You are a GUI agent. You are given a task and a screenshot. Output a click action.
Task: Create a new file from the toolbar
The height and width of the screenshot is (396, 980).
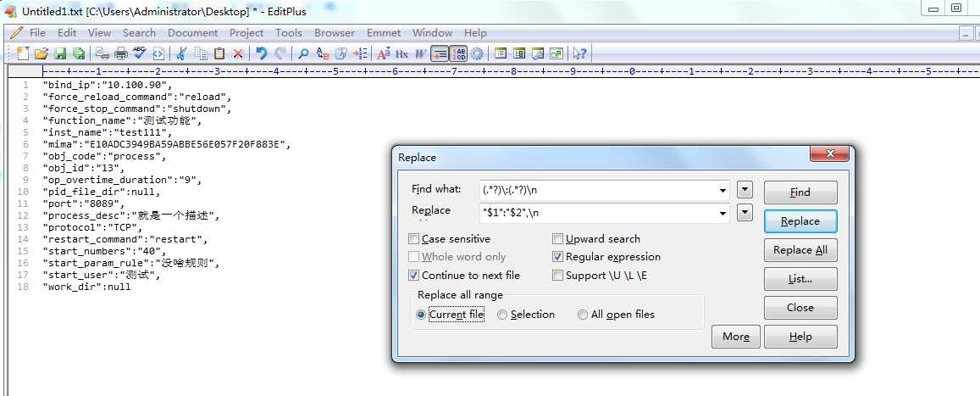coord(23,53)
